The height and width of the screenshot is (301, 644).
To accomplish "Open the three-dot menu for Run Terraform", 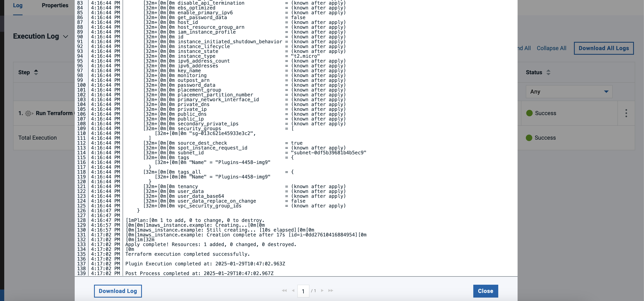I will click(x=626, y=113).
